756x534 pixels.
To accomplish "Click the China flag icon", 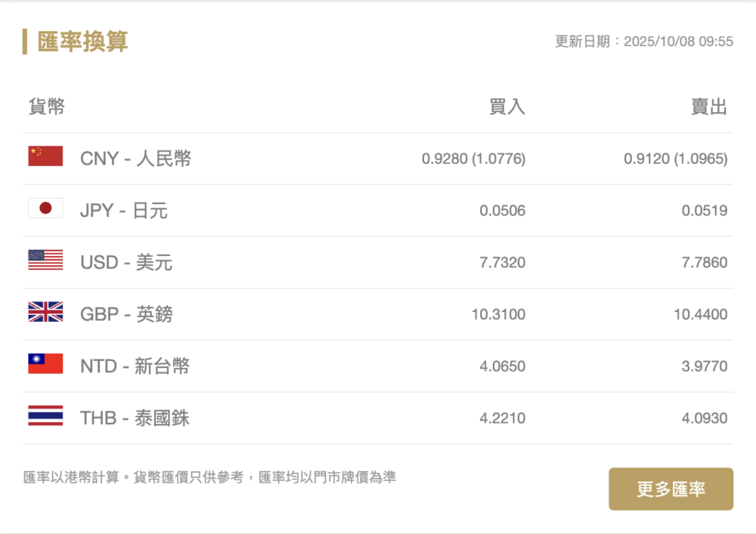I will pos(45,156).
